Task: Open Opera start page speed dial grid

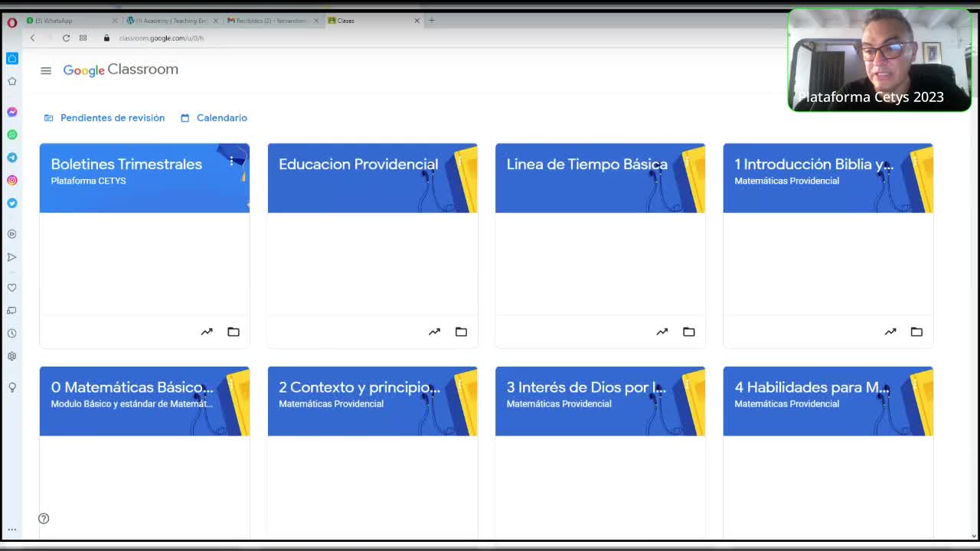Action: click(x=83, y=37)
